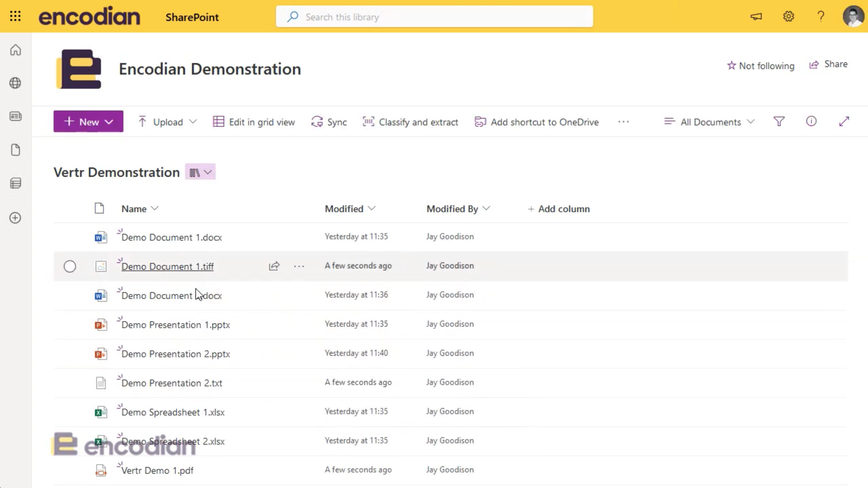Open Vertr Demo 1.pdf

click(x=157, y=470)
